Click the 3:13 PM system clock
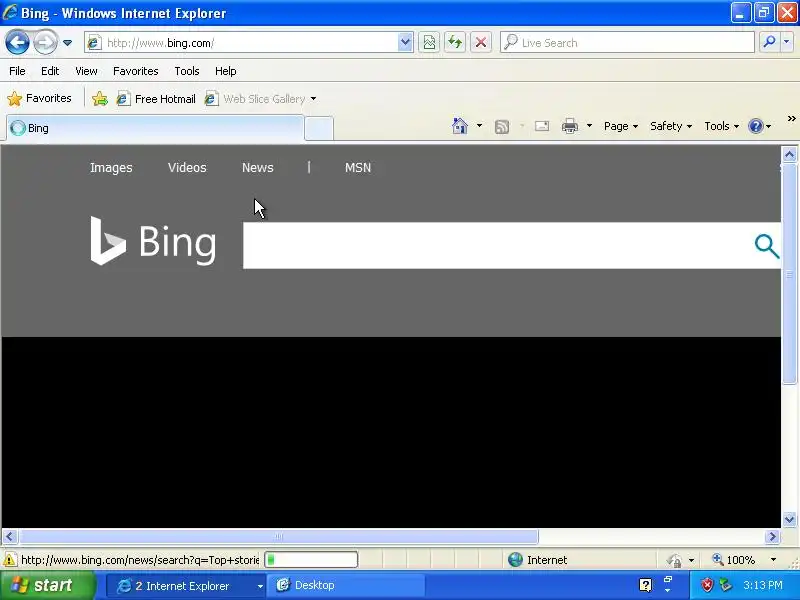Viewport: 800px width, 600px height. (x=762, y=585)
